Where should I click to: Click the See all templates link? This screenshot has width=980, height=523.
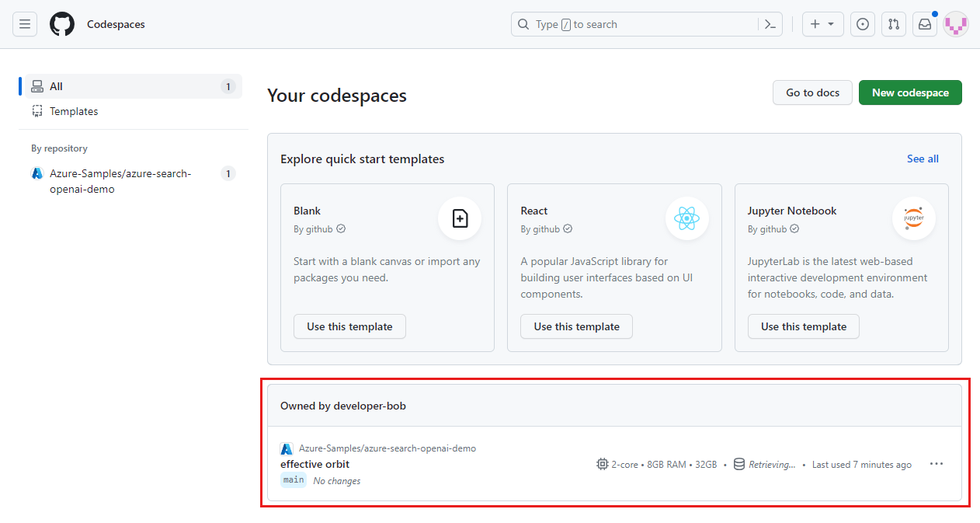click(x=923, y=159)
